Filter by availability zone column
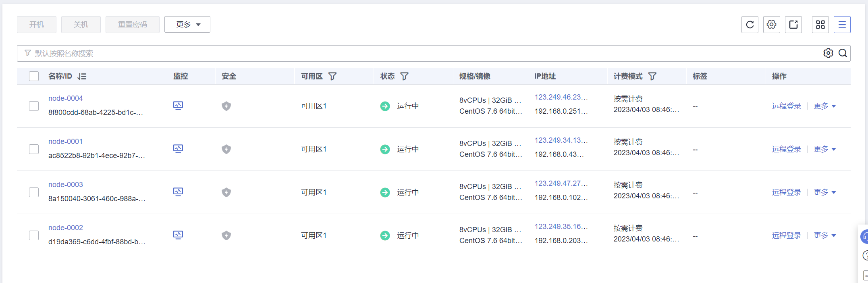The width and height of the screenshot is (868, 283). (x=332, y=76)
